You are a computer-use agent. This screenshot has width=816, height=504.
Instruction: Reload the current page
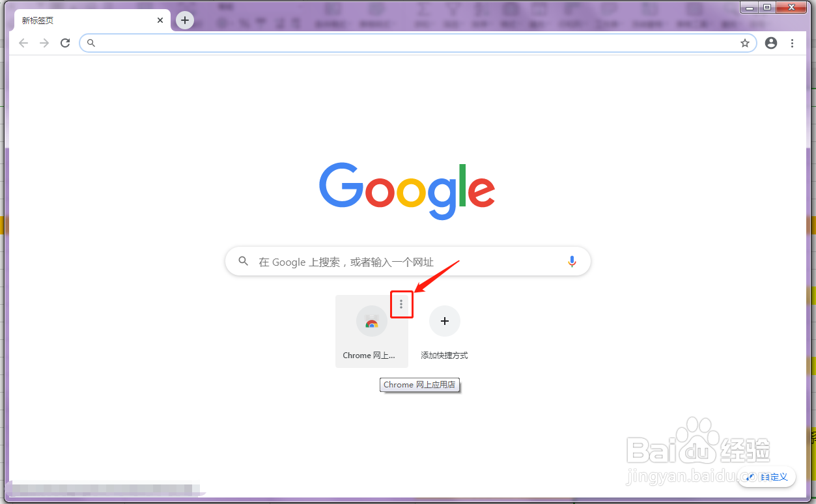click(x=64, y=43)
